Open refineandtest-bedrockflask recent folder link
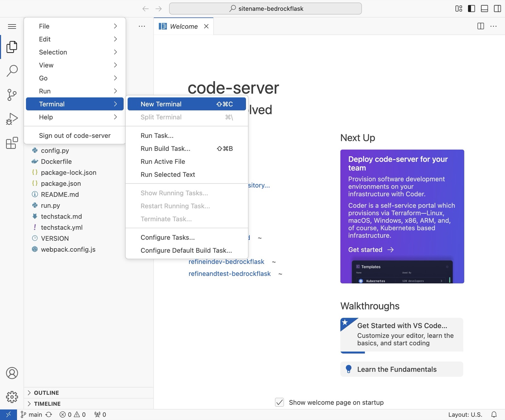505x420 pixels. tap(229, 274)
